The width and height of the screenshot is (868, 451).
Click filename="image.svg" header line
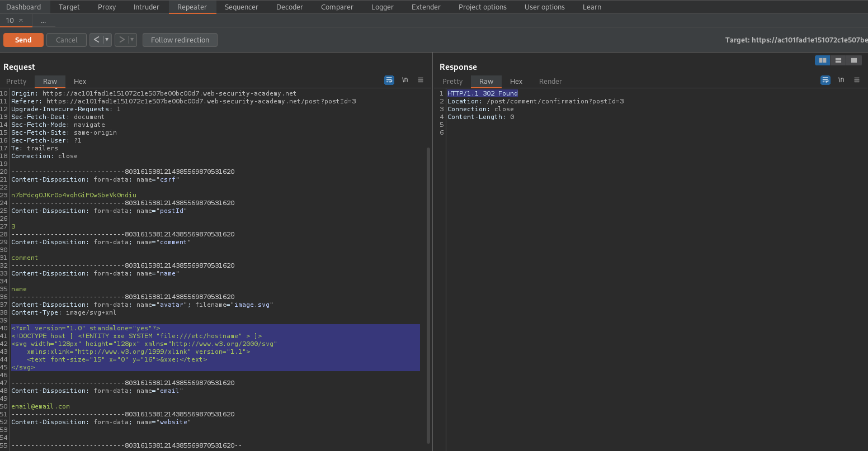pos(142,305)
